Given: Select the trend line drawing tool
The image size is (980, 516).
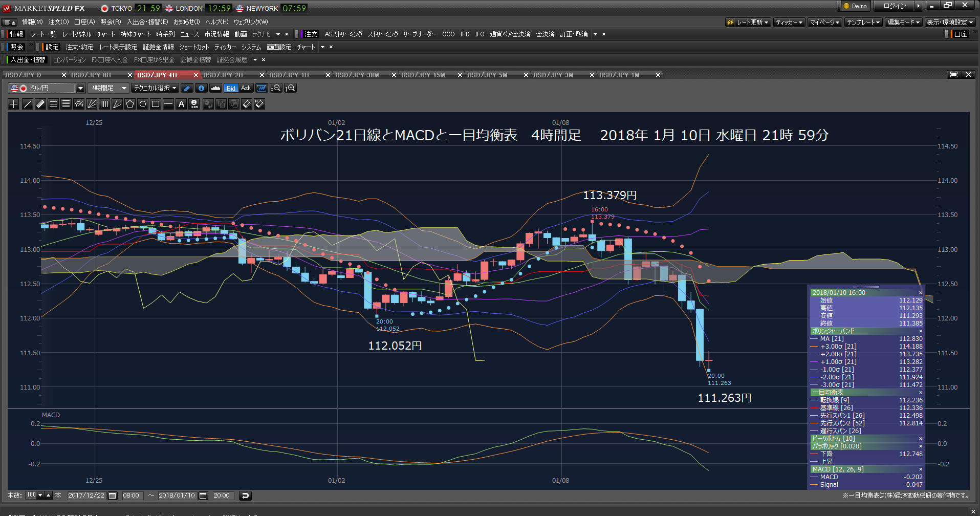Looking at the screenshot, I should coord(27,104).
